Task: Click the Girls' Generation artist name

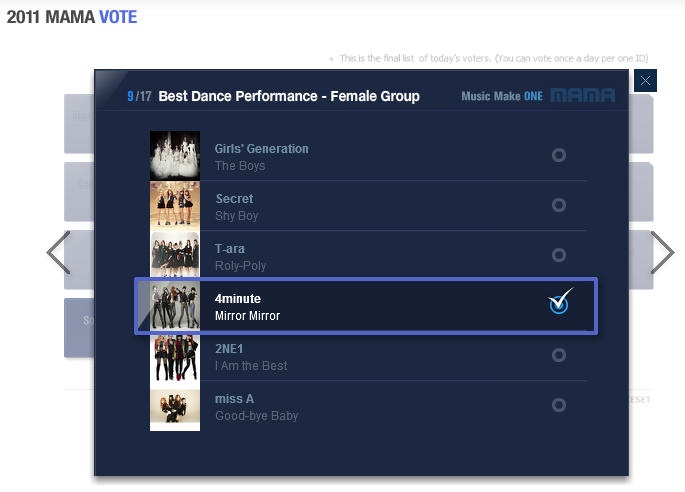Action: click(261, 149)
